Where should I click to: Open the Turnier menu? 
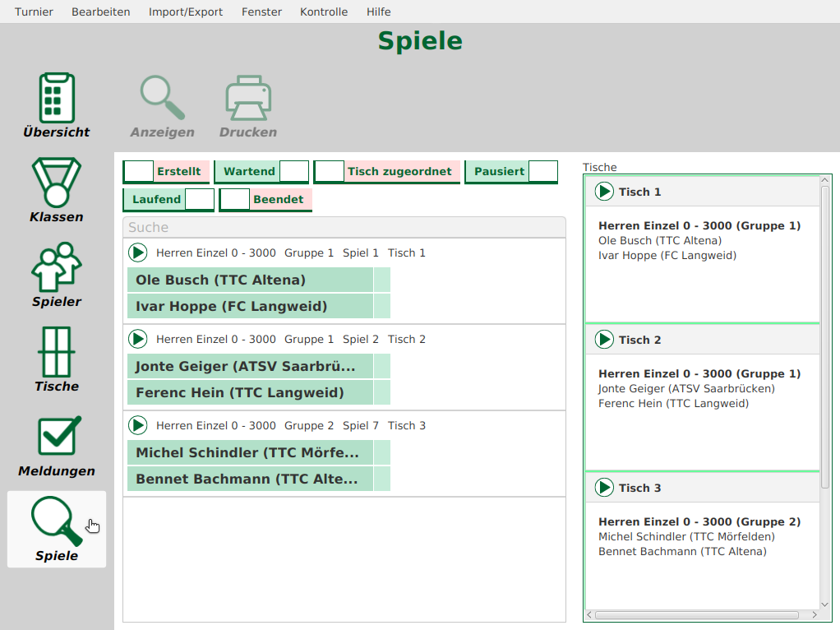pyautogui.click(x=34, y=12)
